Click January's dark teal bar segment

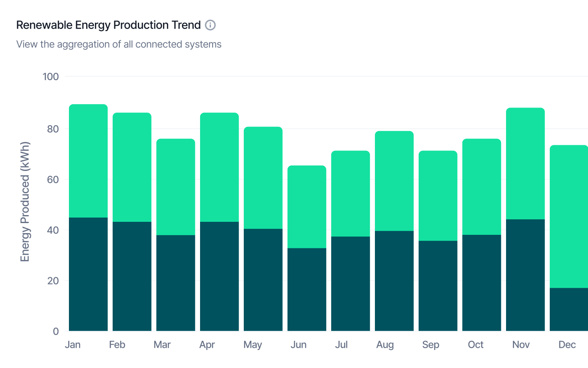click(x=88, y=274)
